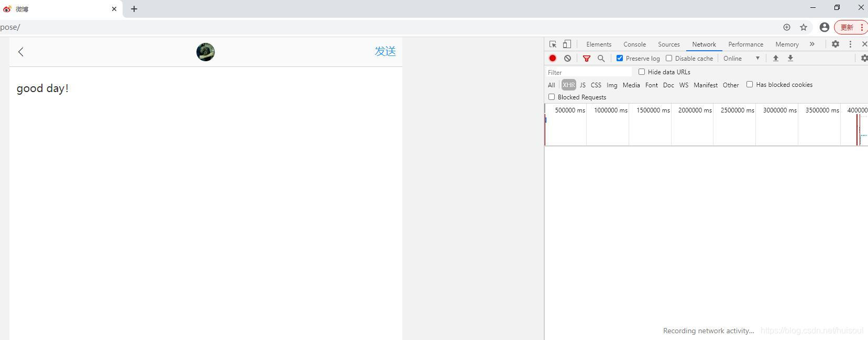
Task: Click the network Filter text field
Action: click(589, 73)
